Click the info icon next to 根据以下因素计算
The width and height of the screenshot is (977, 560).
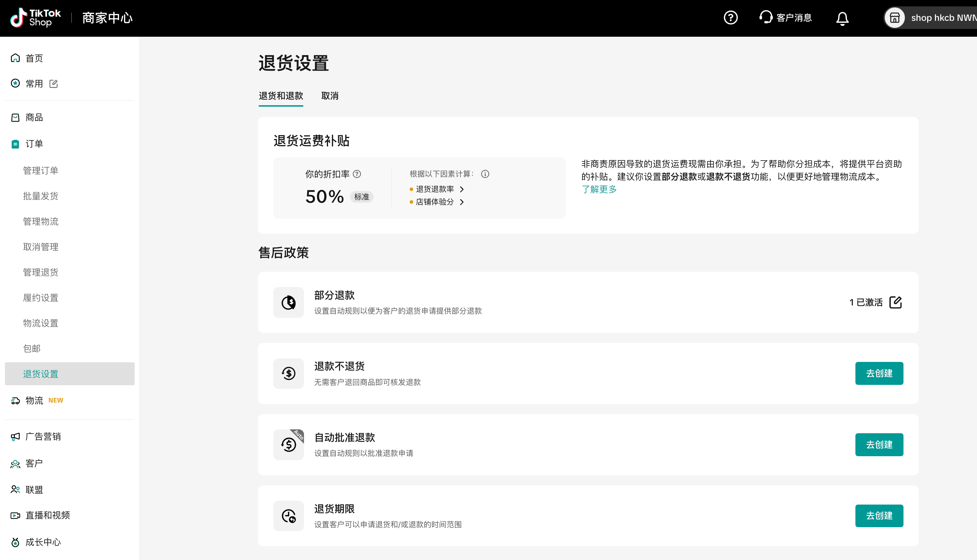tap(485, 174)
